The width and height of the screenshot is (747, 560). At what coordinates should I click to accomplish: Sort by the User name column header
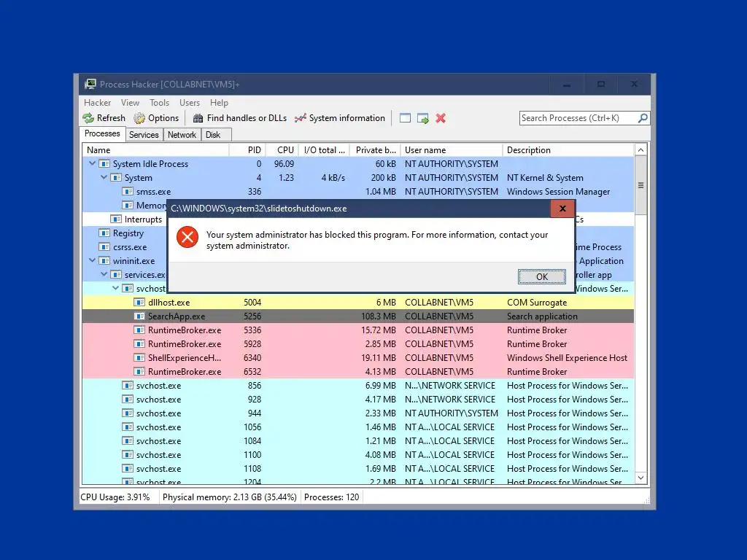(452, 150)
